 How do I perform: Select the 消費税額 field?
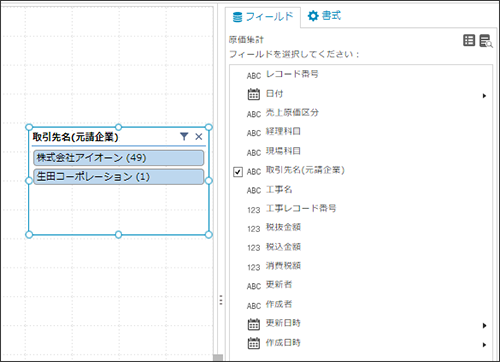click(x=283, y=266)
